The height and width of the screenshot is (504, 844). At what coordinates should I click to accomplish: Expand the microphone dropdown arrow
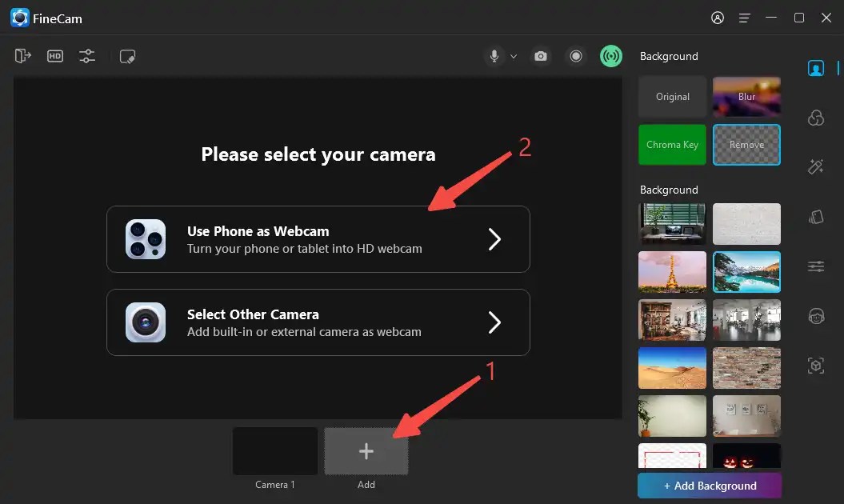pos(514,57)
